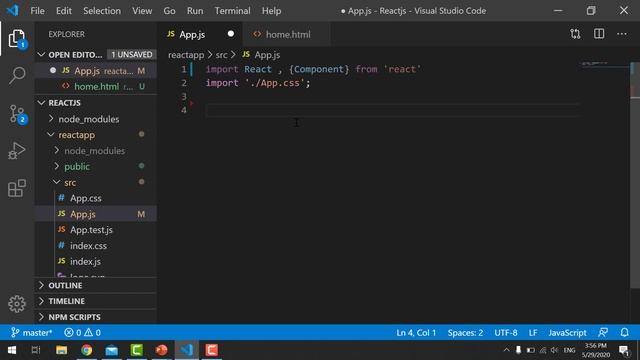Open the View menu
Viewport: 640px width, 360px height.
[x=142, y=11]
